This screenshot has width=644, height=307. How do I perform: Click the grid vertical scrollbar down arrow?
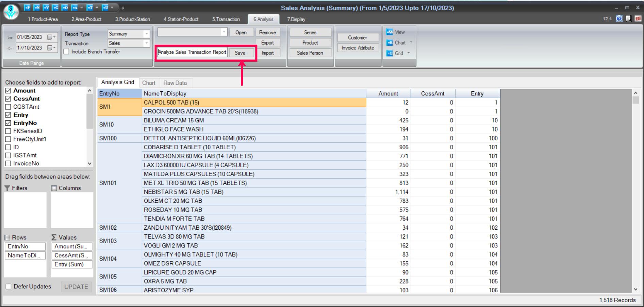click(635, 289)
